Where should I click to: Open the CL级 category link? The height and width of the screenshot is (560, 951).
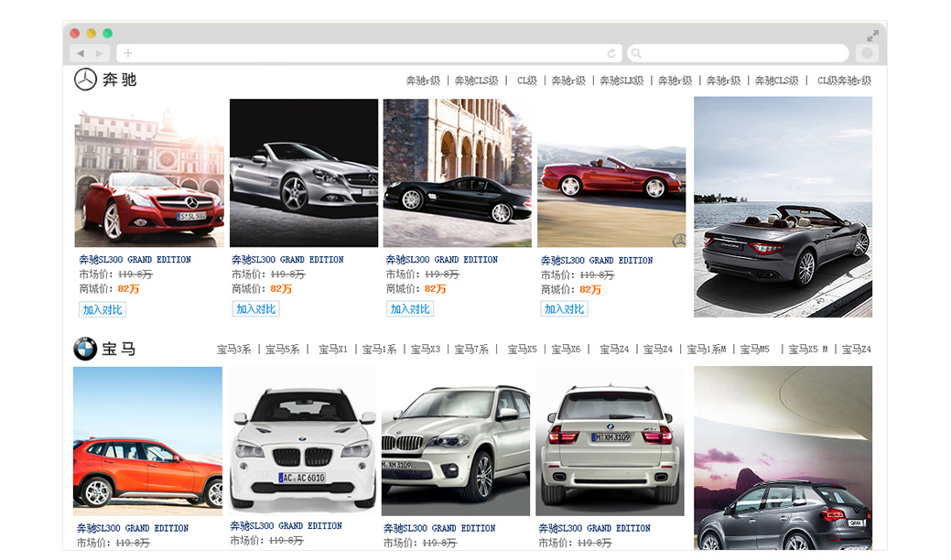[526, 81]
